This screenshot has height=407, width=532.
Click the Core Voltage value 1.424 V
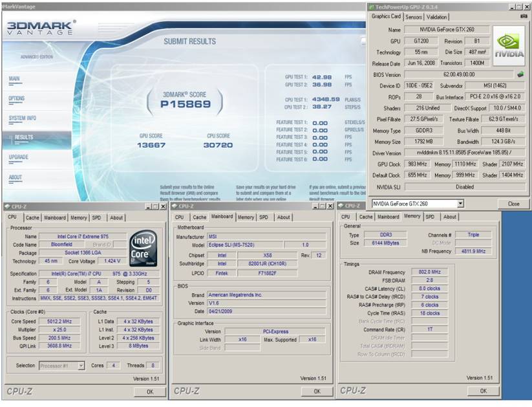coord(112,261)
